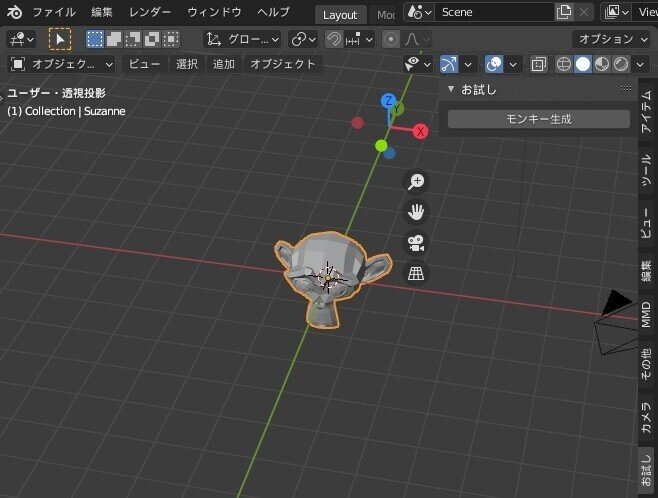Grab the お試し panel drag handle
The width and height of the screenshot is (658, 498).
click(x=626, y=88)
